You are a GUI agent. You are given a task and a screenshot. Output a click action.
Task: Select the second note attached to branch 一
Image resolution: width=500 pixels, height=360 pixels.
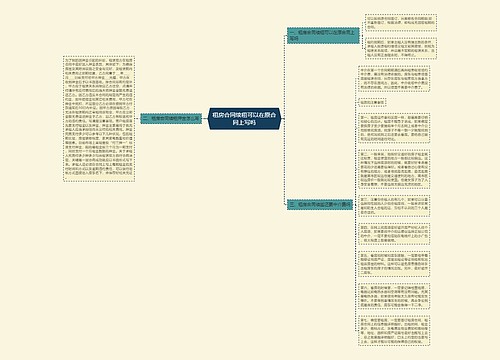click(401, 49)
